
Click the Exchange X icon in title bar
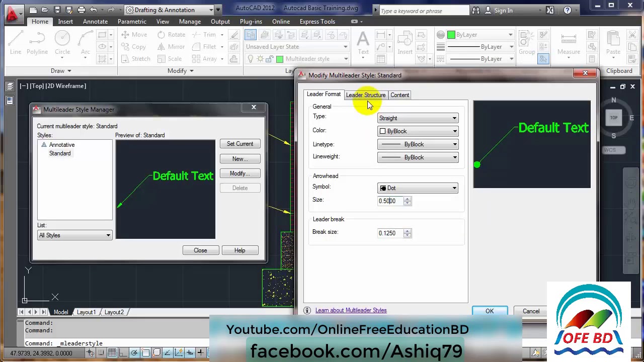click(x=550, y=10)
